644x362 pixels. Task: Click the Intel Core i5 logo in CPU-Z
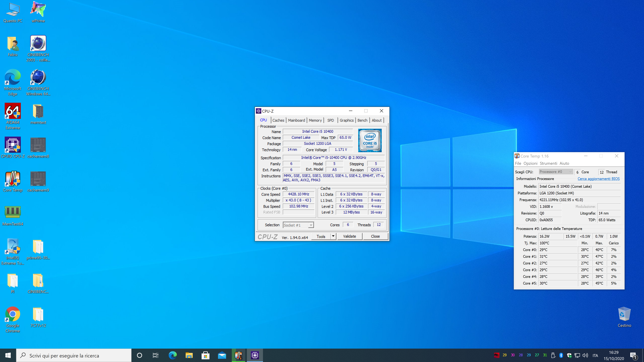(370, 140)
